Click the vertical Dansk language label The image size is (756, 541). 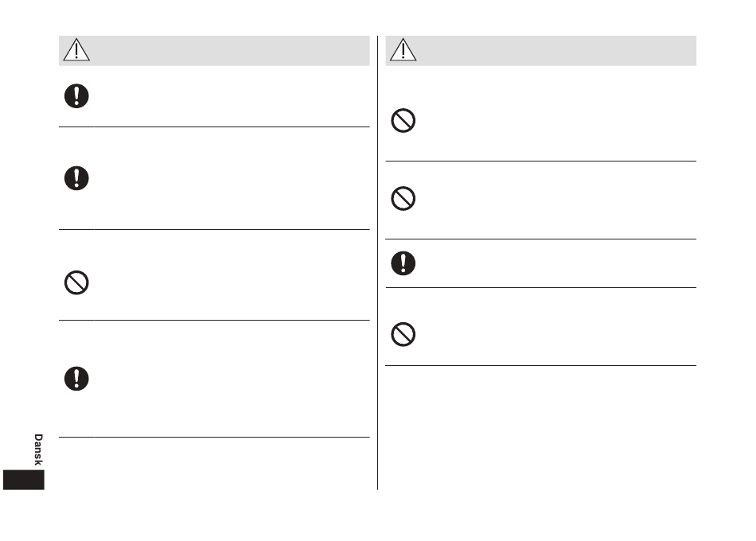pyautogui.click(x=38, y=450)
